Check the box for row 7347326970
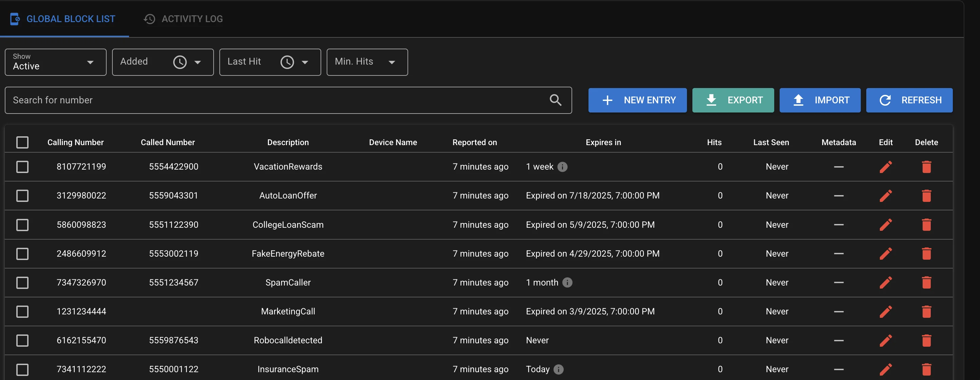 coord(22,282)
